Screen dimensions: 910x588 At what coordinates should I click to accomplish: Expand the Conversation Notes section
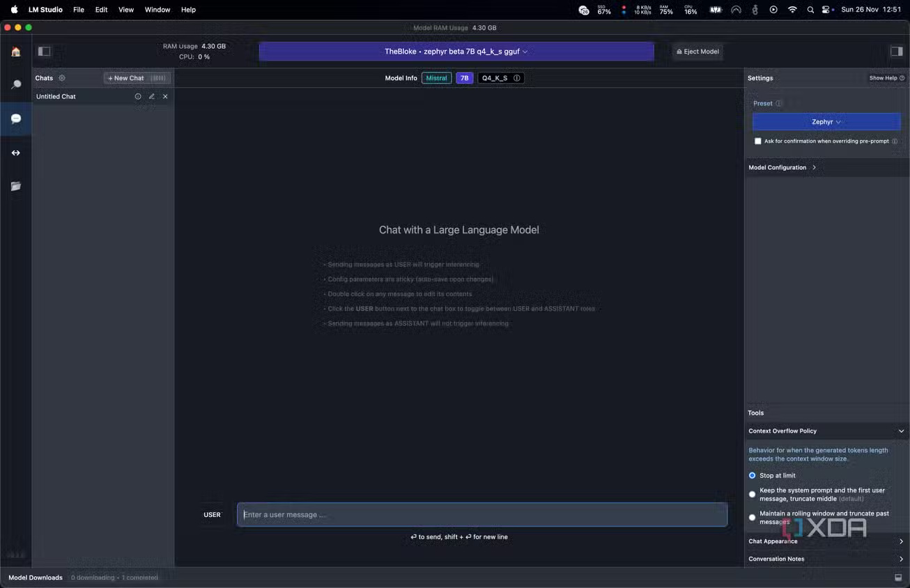pos(826,559)
